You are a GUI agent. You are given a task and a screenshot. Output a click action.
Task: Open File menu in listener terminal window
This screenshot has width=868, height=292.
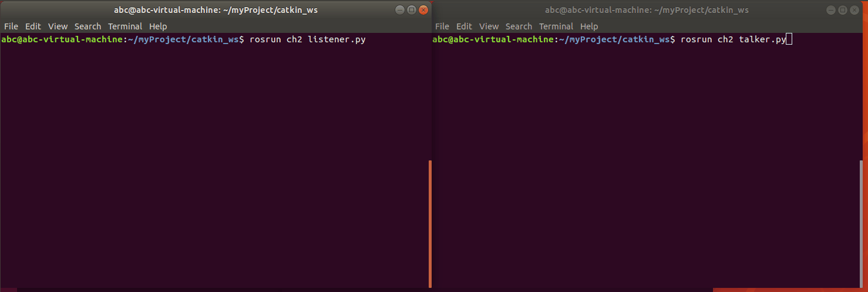(x=11, y=26)
